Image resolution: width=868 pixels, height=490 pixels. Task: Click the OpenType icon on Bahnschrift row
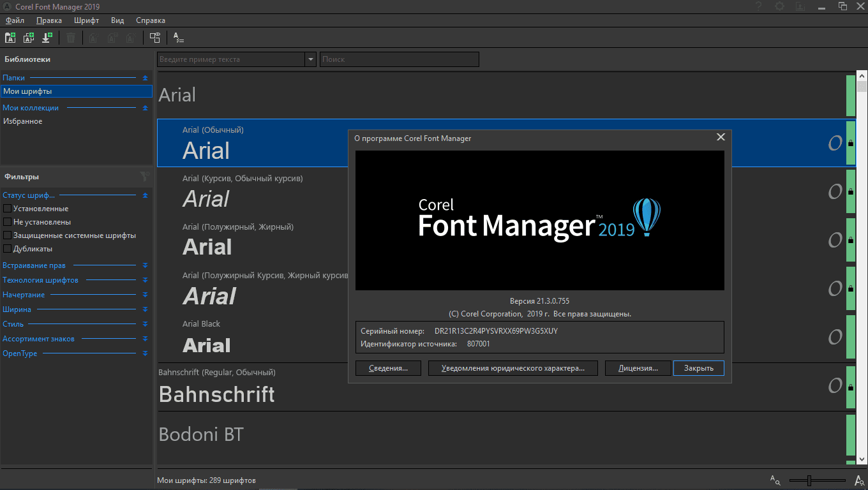click(835, 385)
